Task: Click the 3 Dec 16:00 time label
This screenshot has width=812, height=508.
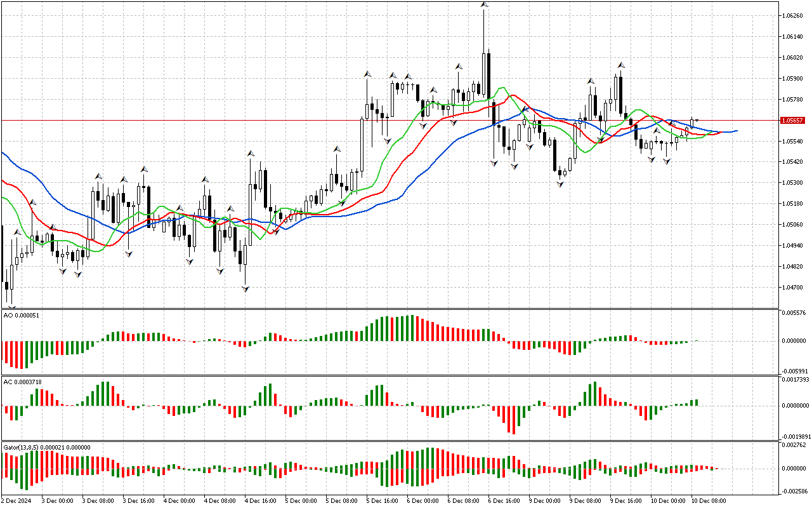Action: (140, 500)
